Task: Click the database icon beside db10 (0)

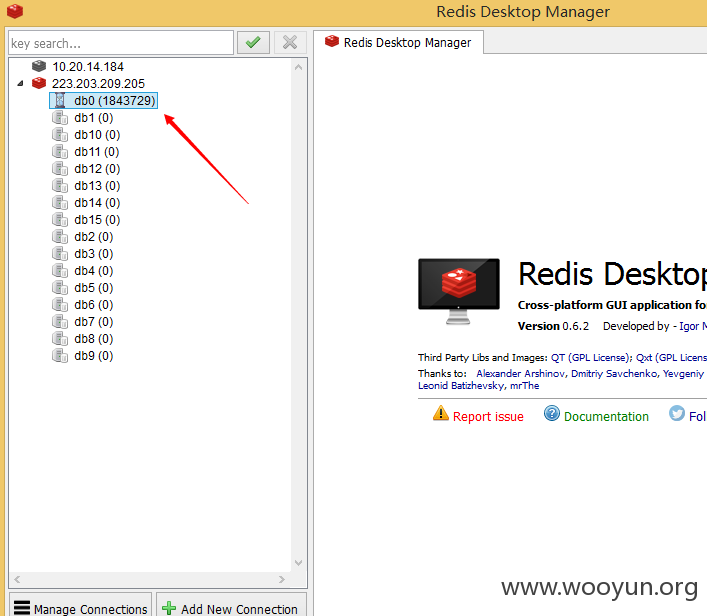Action: 60,135
